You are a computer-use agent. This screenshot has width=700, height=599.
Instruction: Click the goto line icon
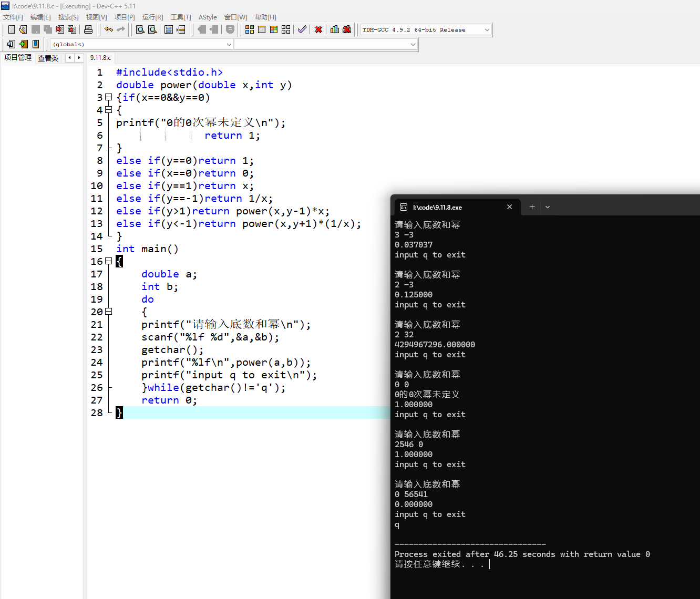(x=181, y=29)
